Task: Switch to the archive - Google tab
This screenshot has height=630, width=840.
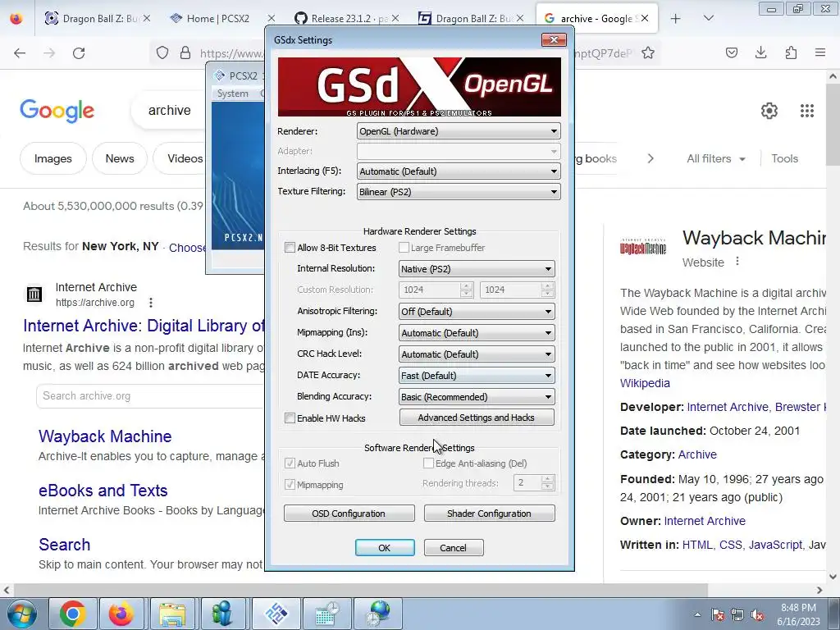Action: coord(596,18)
